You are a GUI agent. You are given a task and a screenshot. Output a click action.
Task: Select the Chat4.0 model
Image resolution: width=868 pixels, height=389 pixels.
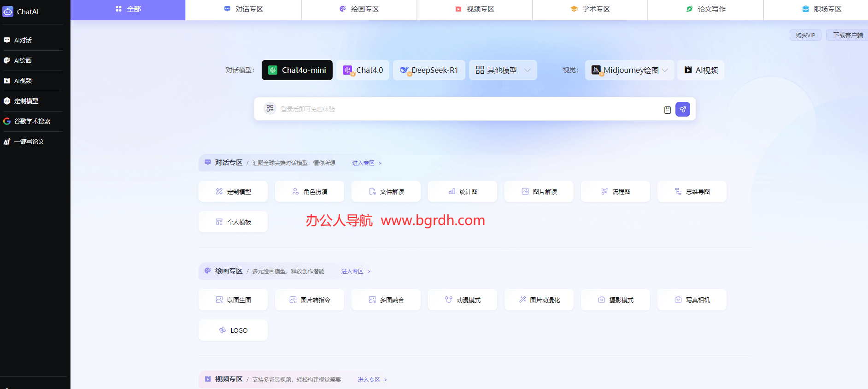363,70
